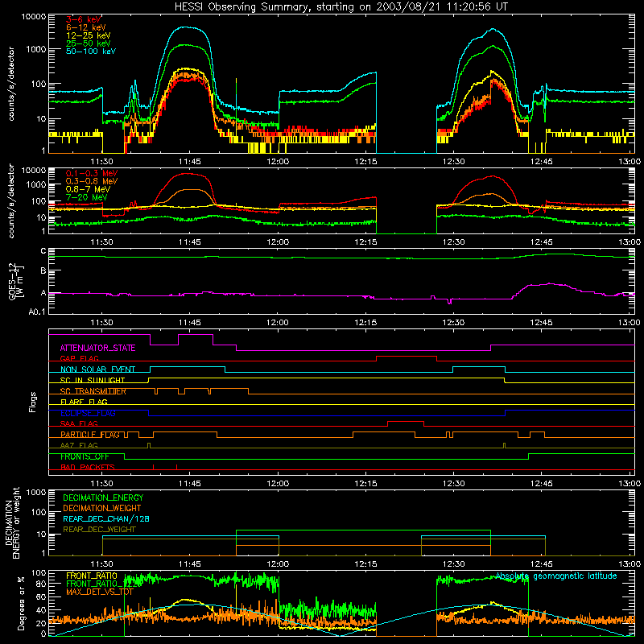Choose the 0.8-7 MeV legend label
The image size is (644, 644).
coord(88,189)
